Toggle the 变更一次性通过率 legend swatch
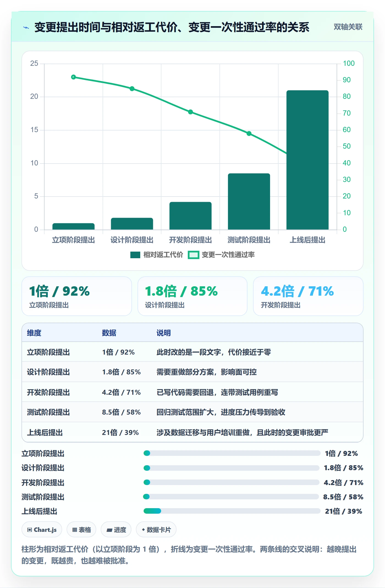This screenshot has width=385, height=588. (193, 255)
